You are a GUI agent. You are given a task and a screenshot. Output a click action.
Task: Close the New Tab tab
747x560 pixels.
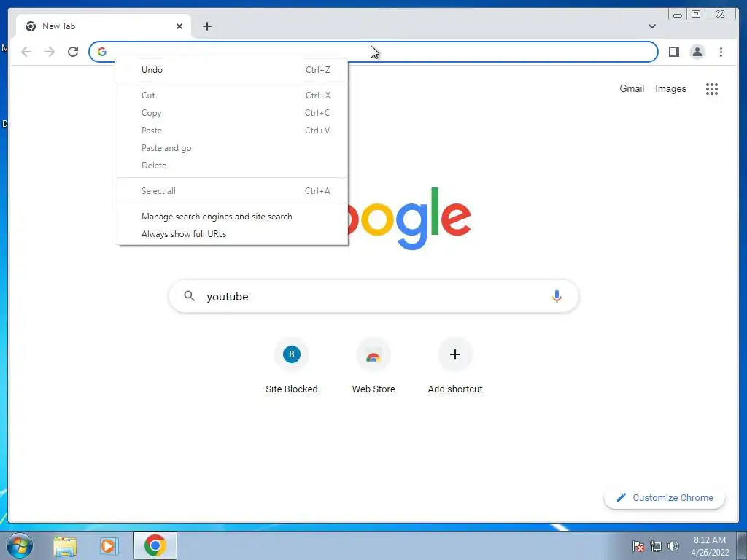(179, 26)
